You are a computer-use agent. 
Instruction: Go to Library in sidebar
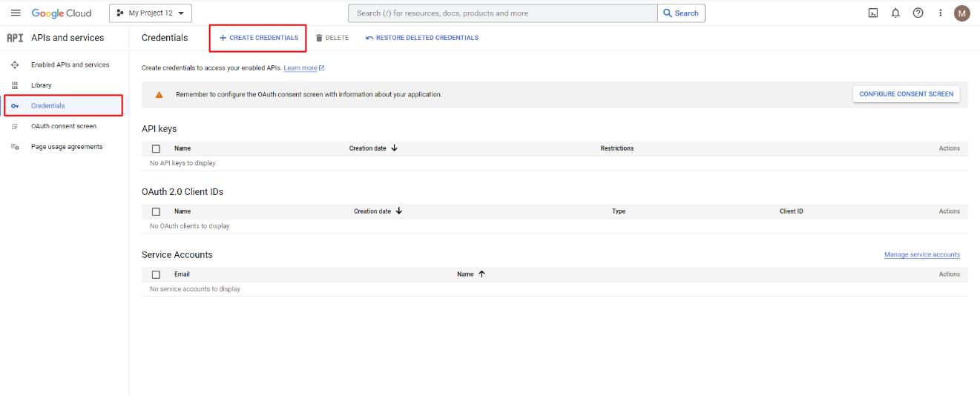42,85
